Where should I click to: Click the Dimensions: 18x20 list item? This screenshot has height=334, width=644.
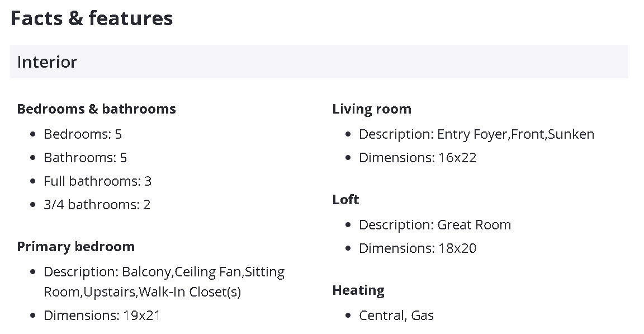click(x=417, y=248)
